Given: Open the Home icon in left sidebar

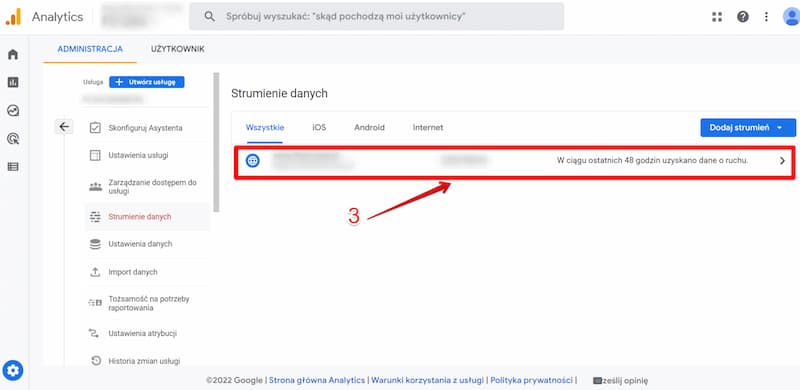Looking at the screenshot, I should pyautogui.click(x=13, y=54).
